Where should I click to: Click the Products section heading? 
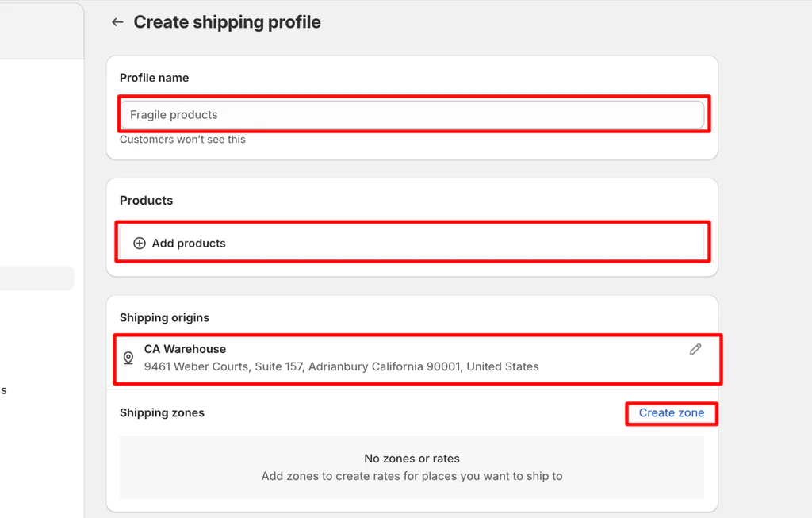[147, 201]
